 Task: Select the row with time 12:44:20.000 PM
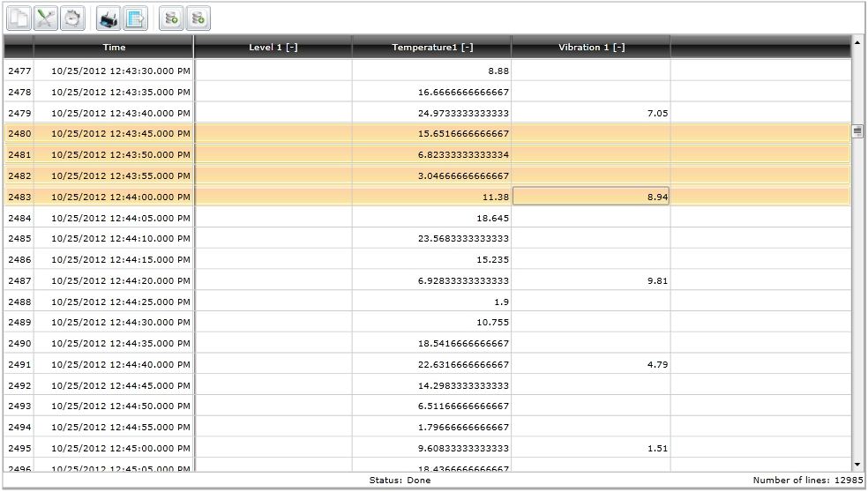121,281
